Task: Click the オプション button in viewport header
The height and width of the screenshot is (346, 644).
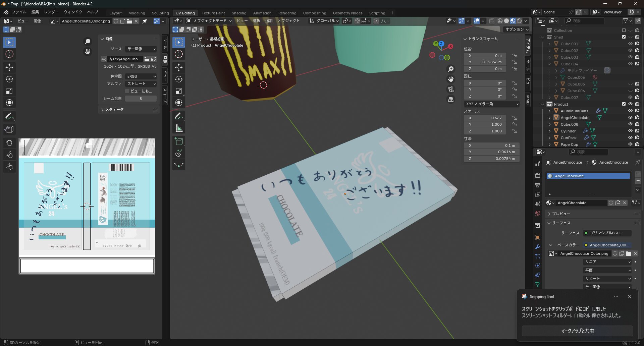Action: coord(517,30)
